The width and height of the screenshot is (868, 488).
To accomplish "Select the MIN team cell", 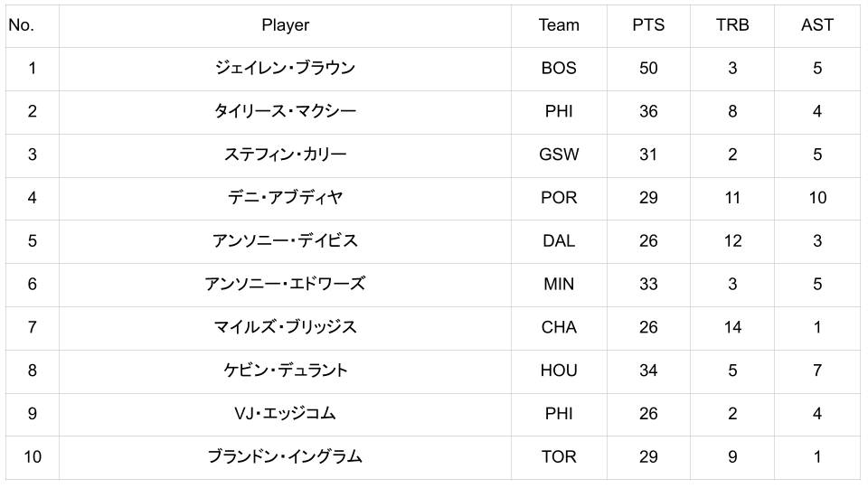I will click(x=558, y=284).
